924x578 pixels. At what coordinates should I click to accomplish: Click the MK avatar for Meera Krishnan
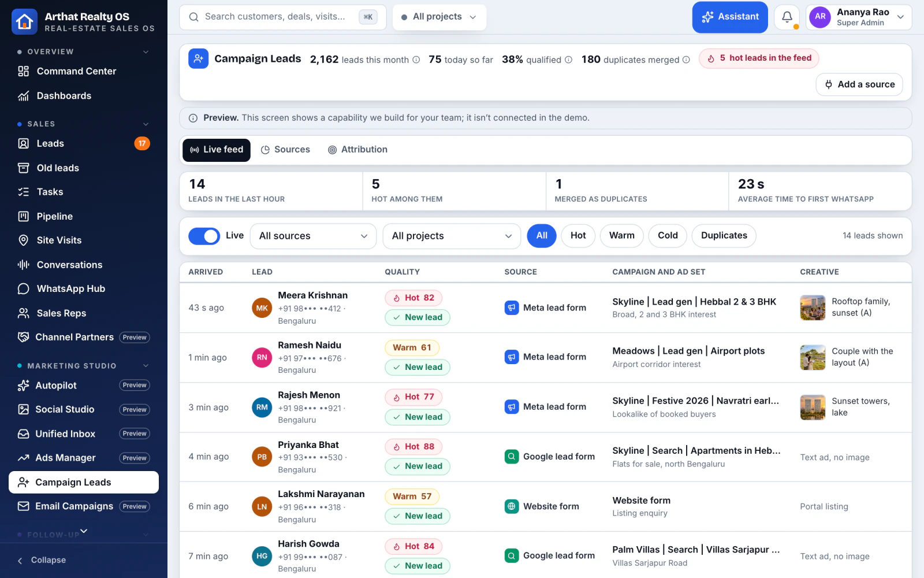point(262,308)
